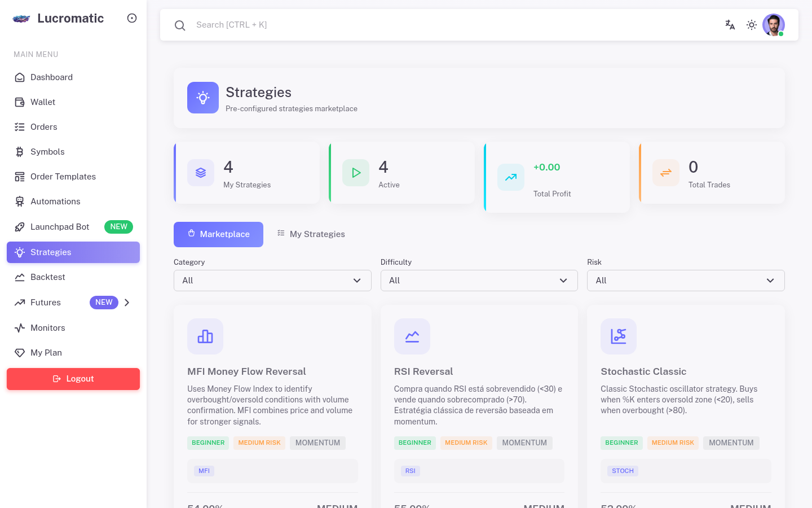Open the Wallet section
812x508 pixels.
[42, 102]
